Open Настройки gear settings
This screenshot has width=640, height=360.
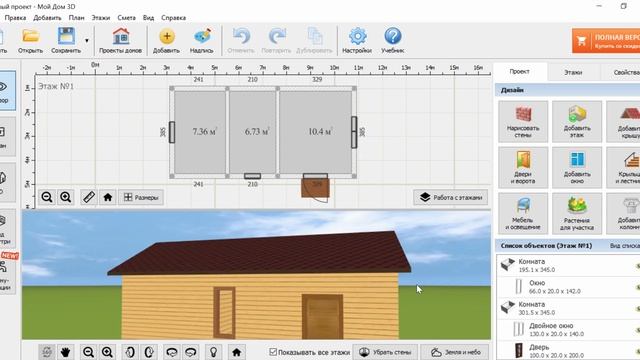[357, 40]
